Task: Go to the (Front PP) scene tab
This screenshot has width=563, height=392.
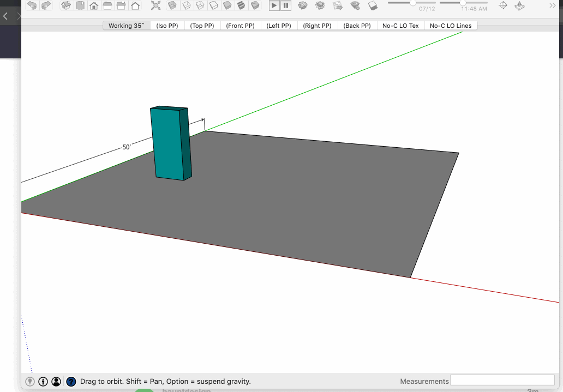Action: click(x=240, y=26)
